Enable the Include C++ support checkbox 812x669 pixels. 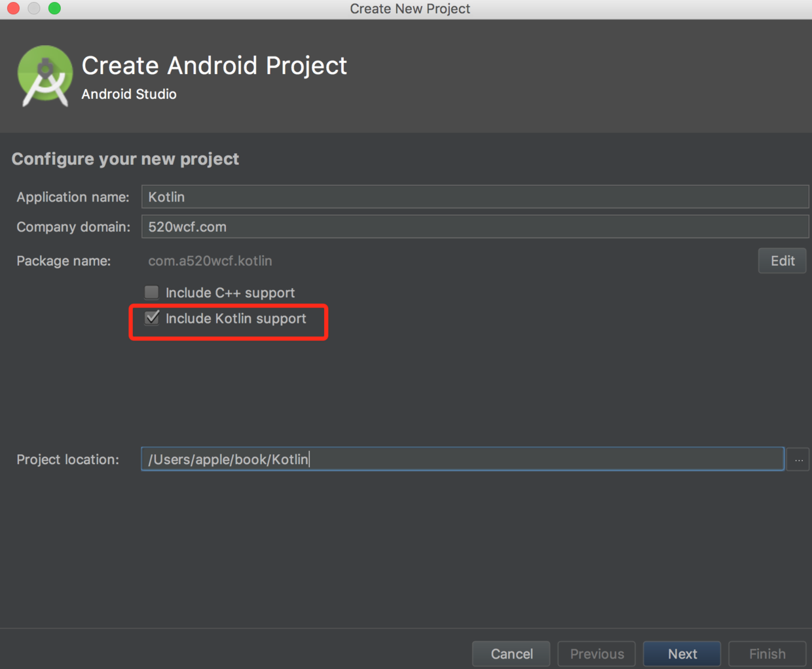[x=151, y=292]
